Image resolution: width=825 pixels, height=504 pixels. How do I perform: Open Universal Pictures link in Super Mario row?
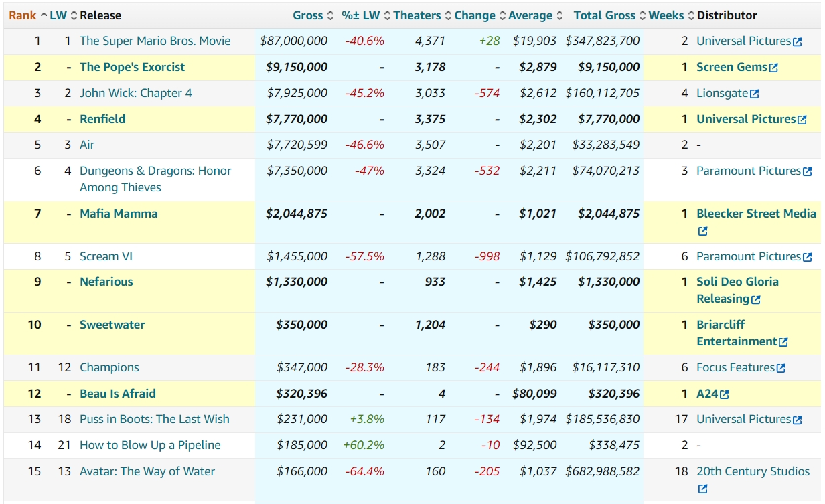pos(744,41)
